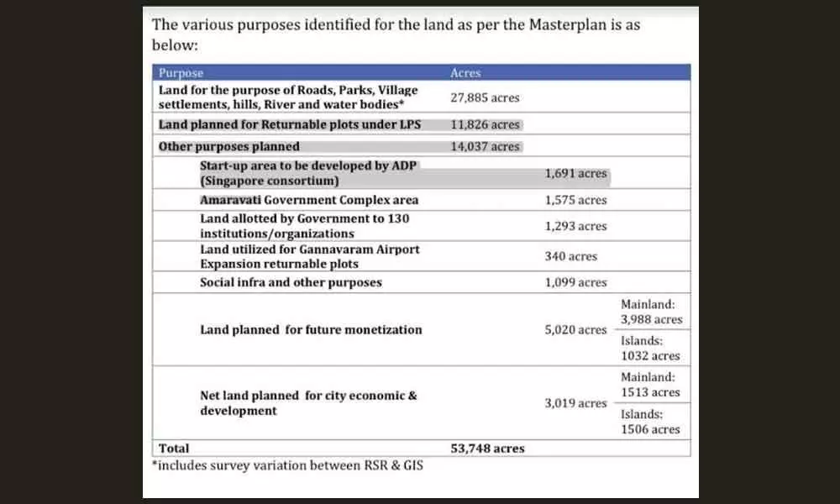The height and width of the screenshot is (504, 840).
Task: Click the Other purposes planned row label
Action: 228,146
